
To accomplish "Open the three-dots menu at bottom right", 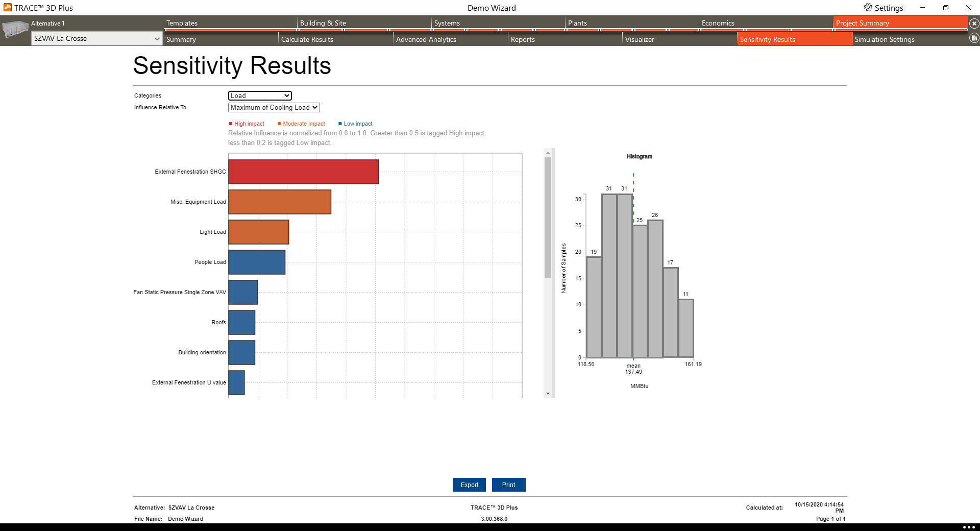I will 968,527.
